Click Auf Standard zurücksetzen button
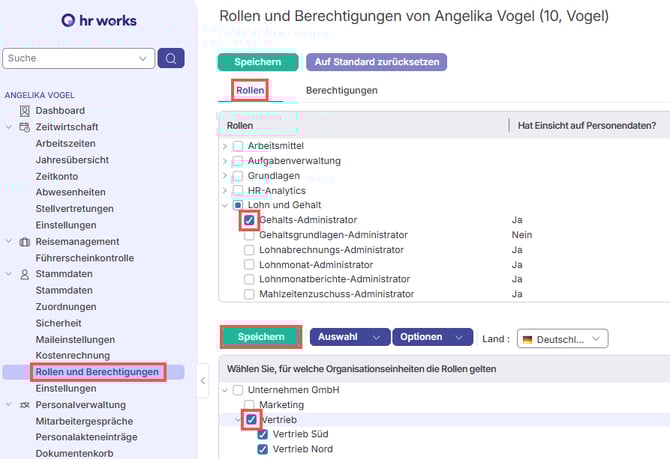 377,62
